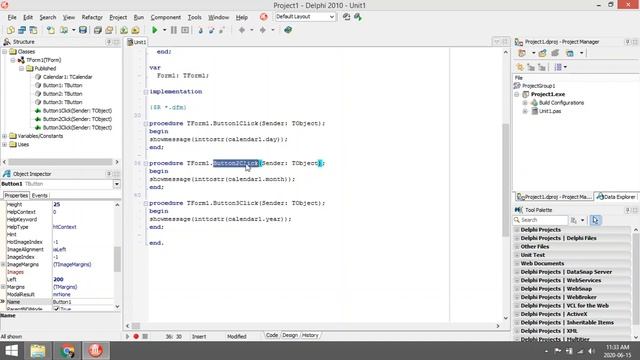Switch to the Data Explorer tab
This screenshot has width=640, height=360.
[616, 197]
